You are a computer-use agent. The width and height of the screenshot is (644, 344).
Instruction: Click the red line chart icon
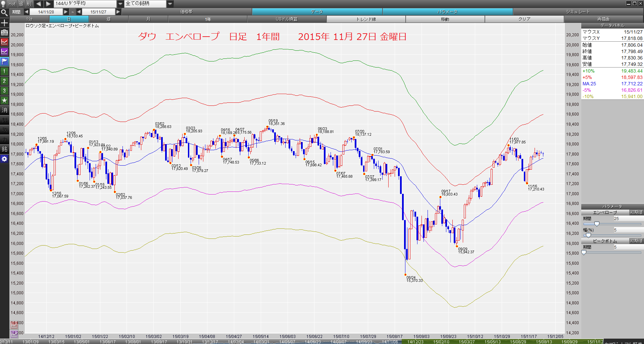point(4,42)
